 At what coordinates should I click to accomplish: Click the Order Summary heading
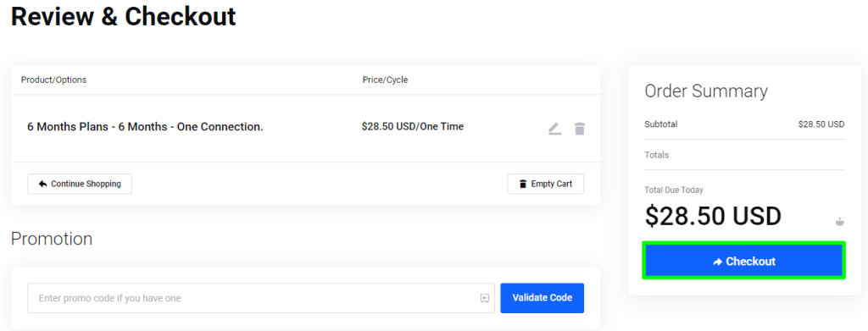pos(706,91)
